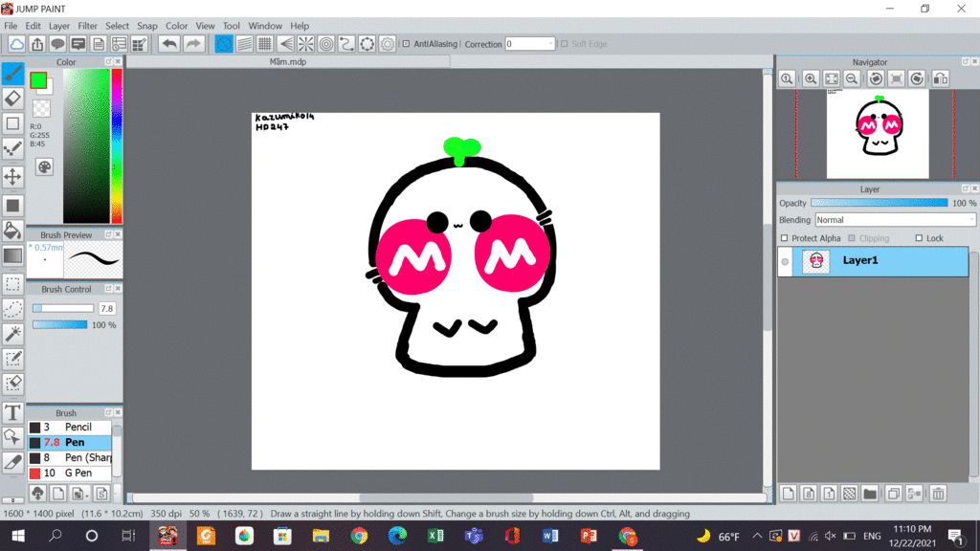Select the Eraser tool
The width and height of the screenshot is (980, 551).
[13, 99]
